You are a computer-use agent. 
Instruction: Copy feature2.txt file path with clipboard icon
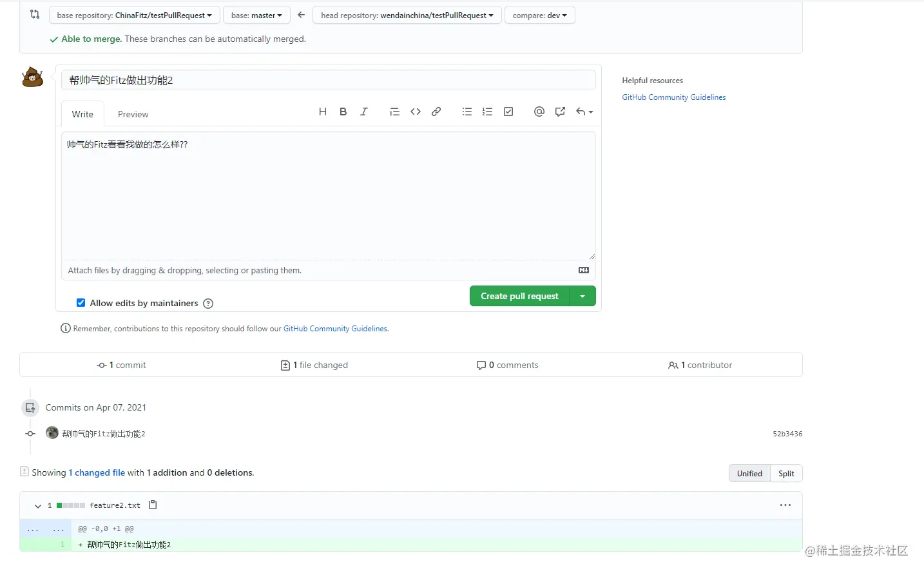pyautogui.click(x=153, y=505)
